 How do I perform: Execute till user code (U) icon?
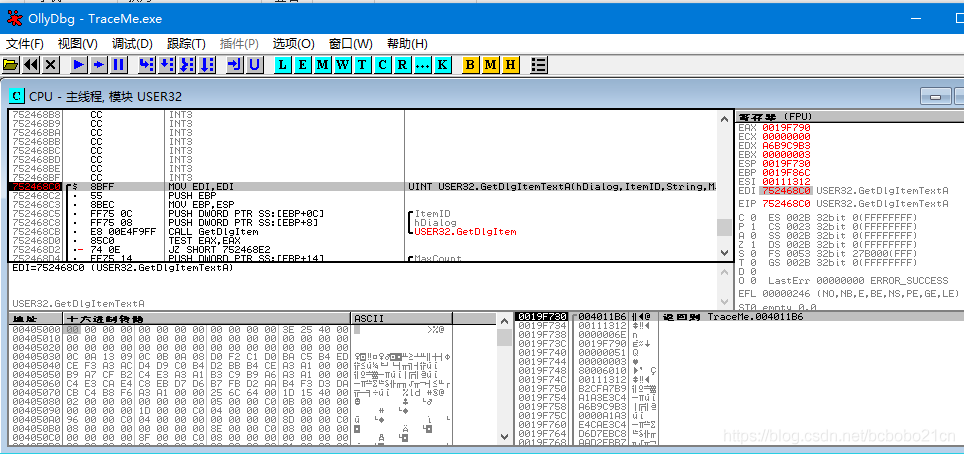click(x=254, y=65)
